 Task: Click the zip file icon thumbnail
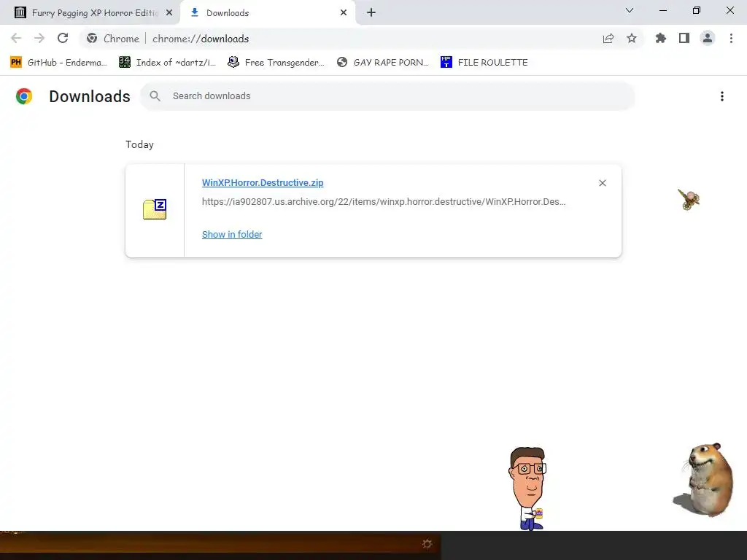click(155, 209)
